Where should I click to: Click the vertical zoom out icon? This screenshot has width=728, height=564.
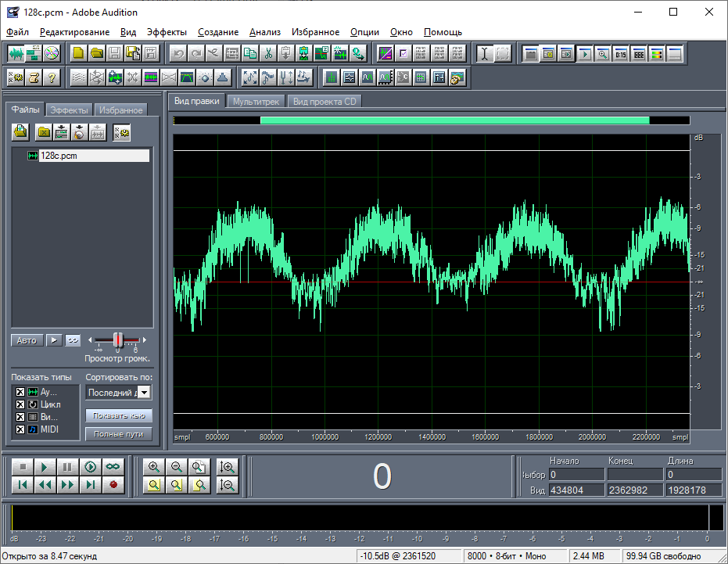tap(227, 485)
